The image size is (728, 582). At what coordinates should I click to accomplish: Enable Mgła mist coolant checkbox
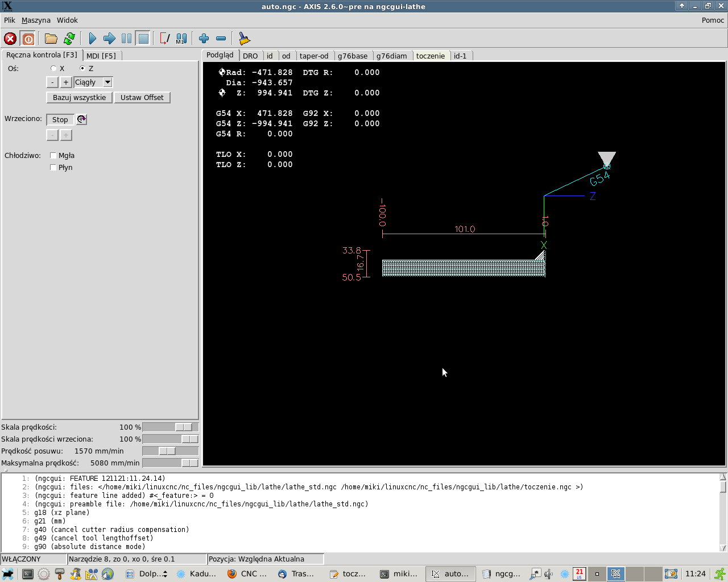point(53,155)
